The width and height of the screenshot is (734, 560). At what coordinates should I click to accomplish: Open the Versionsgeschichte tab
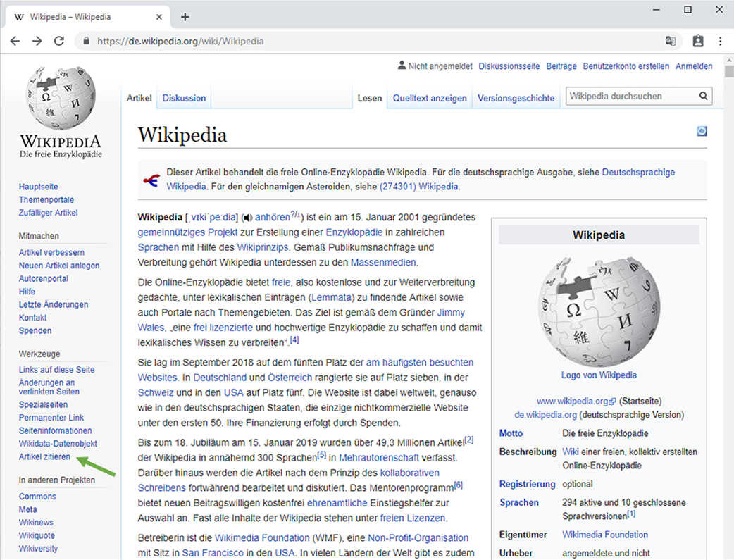516,98
